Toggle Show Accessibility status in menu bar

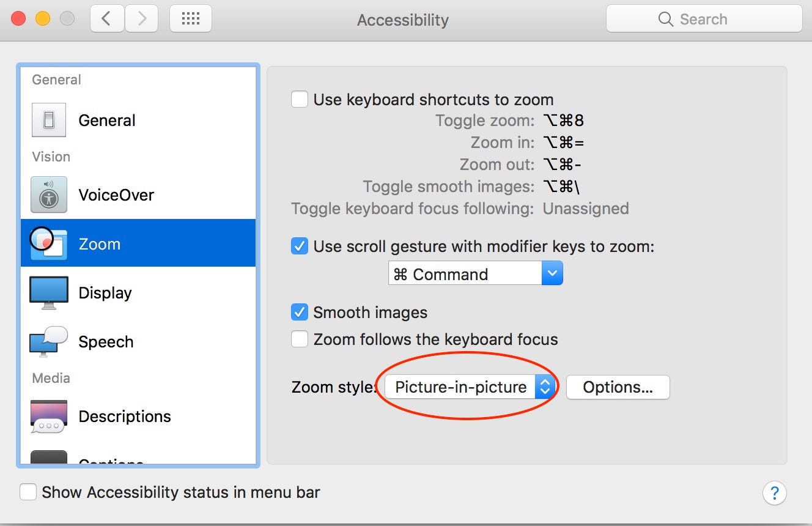[28, 492]
